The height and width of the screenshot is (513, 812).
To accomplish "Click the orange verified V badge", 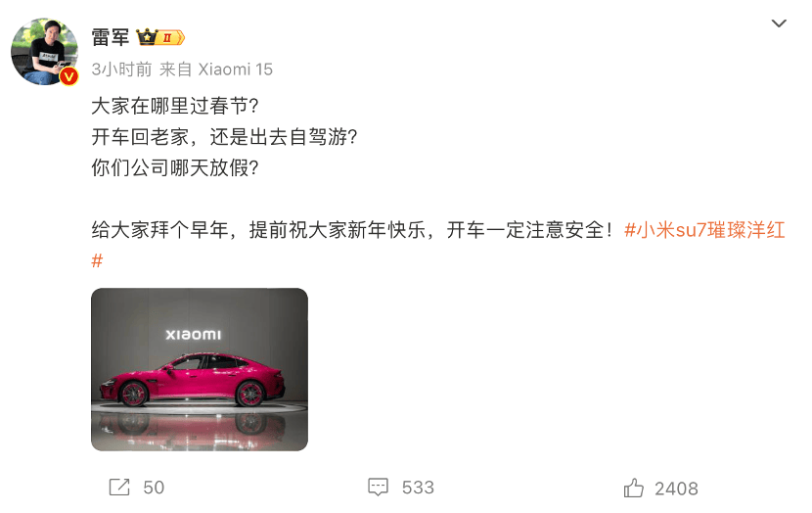I will [68, 76].
